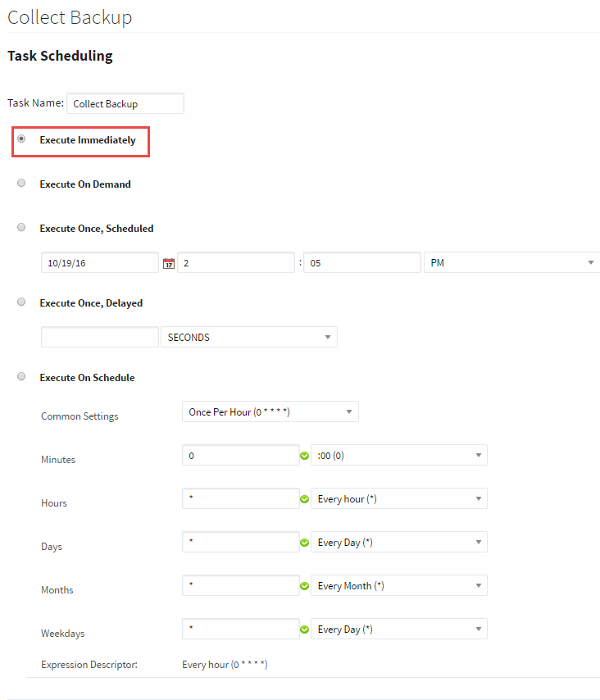Viewport: 600px width, 700px height.
Task: Select the 10/19/16 date field
Action: pyautogui.click(x=98, y=262)
